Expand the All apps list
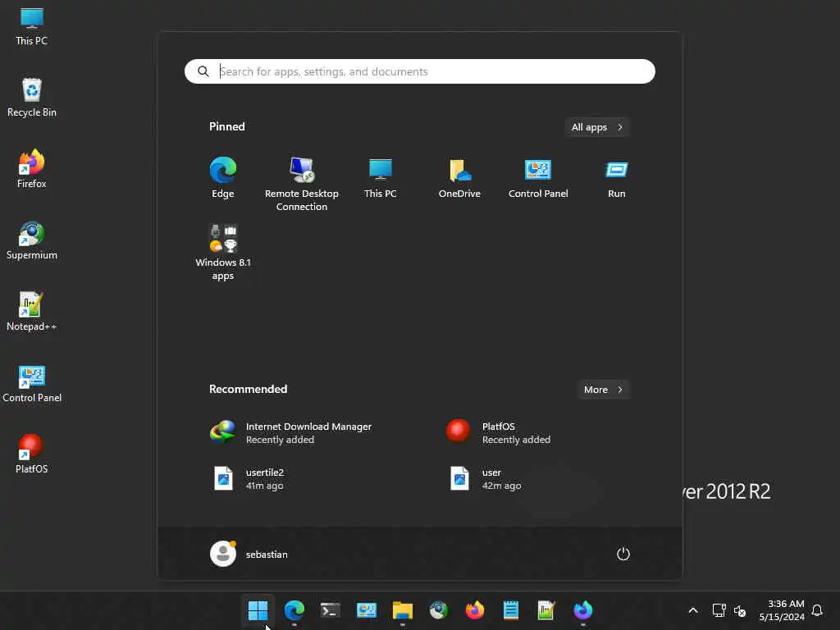Screen dimensions: 840x630 pos(597,127)
